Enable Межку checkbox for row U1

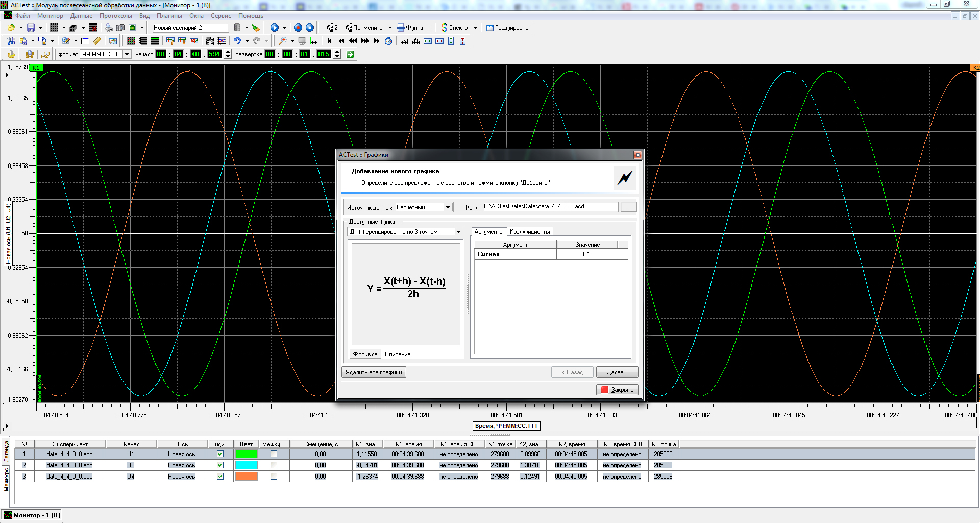274,454
